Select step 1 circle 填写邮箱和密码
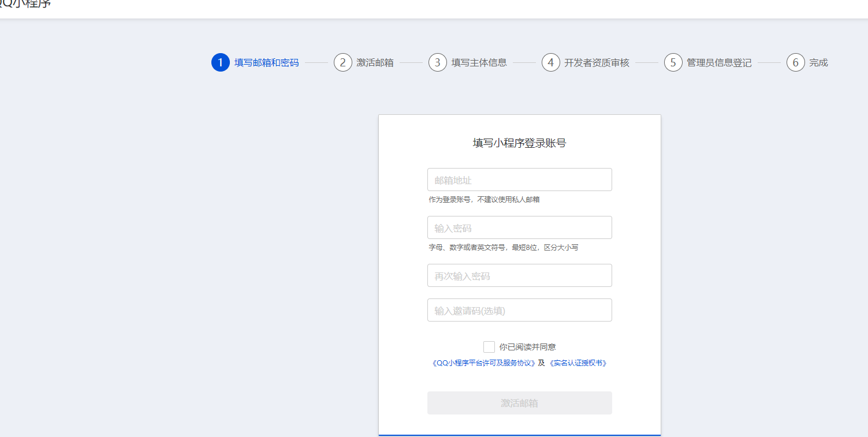Viewport: 868px width, 437px height. (221, 62)
